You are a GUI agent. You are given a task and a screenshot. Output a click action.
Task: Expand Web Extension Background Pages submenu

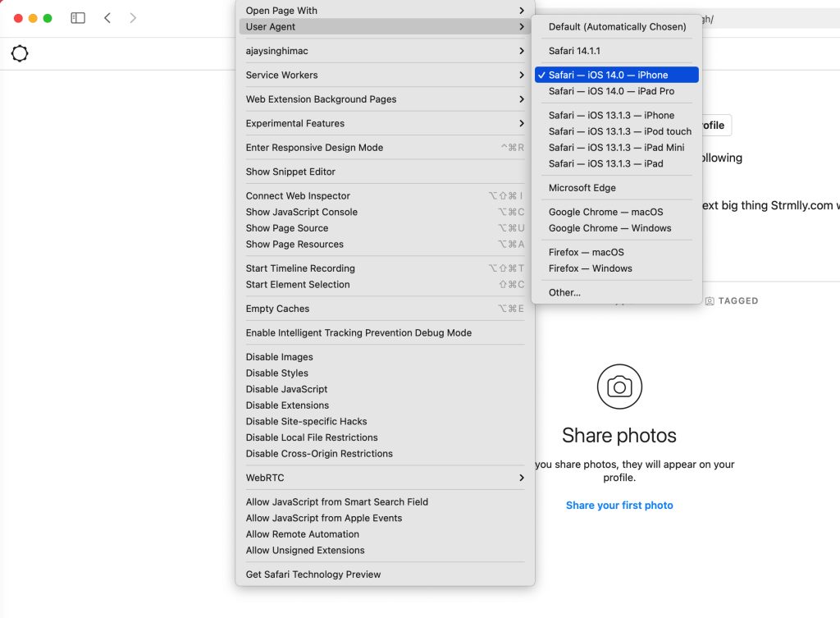(x=385, y=99)
